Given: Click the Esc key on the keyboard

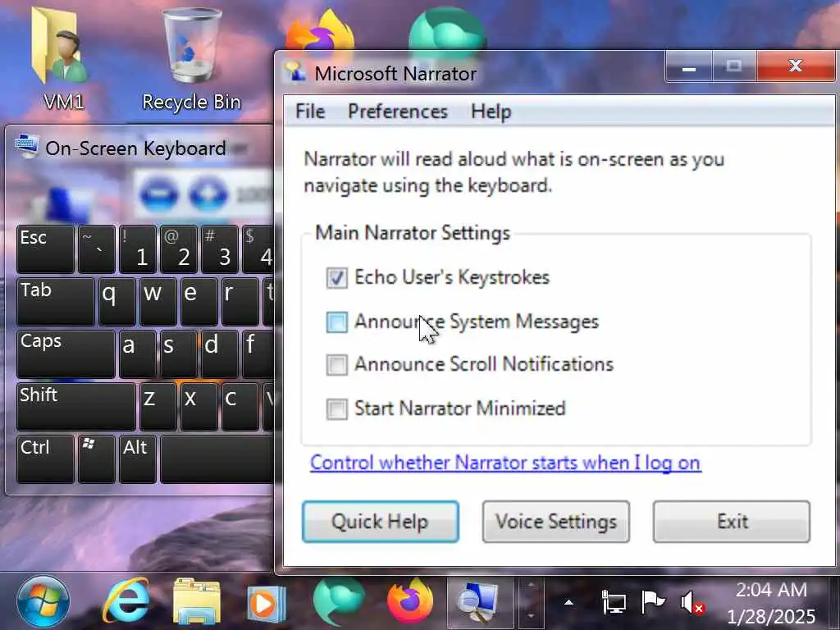Looking at the screenshot, I should [x=45, y=249].
